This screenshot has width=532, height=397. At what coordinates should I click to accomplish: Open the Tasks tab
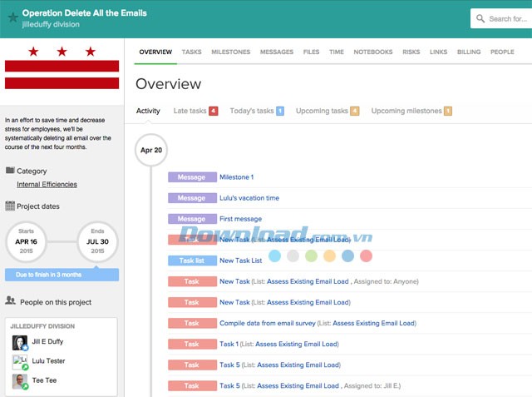(191, 52)
